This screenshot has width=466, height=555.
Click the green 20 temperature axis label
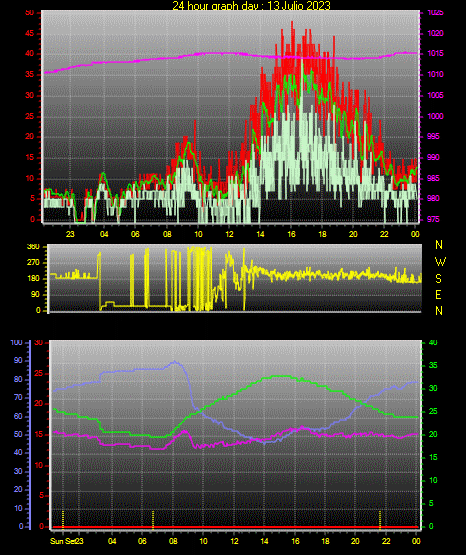(x=433, y=434)
